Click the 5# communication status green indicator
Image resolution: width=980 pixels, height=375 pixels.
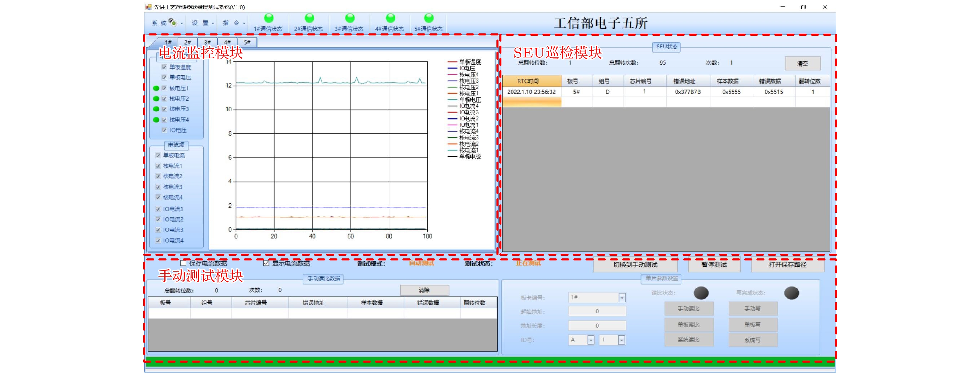(428, 18)
